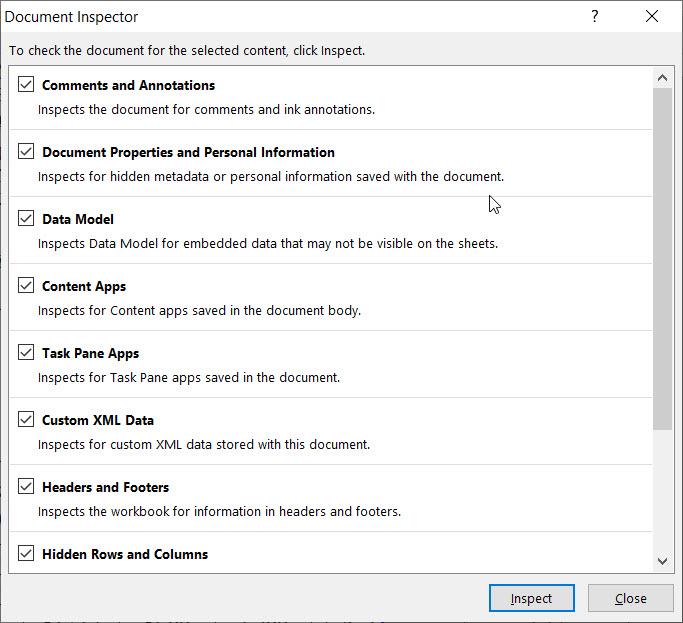The image size is (683, 623).
Task: Select the Custom XML Data label
Action: (98, 420)
